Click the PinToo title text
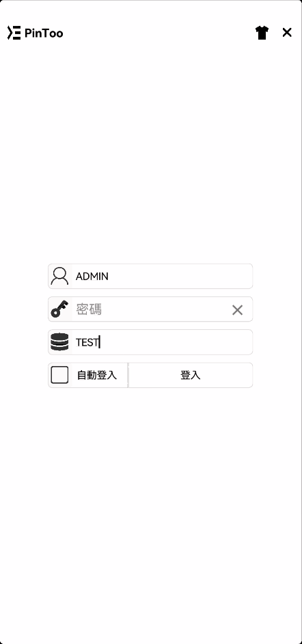Image resolution: width=302 pixels, height=644 pixels. [x=44, y=33]
